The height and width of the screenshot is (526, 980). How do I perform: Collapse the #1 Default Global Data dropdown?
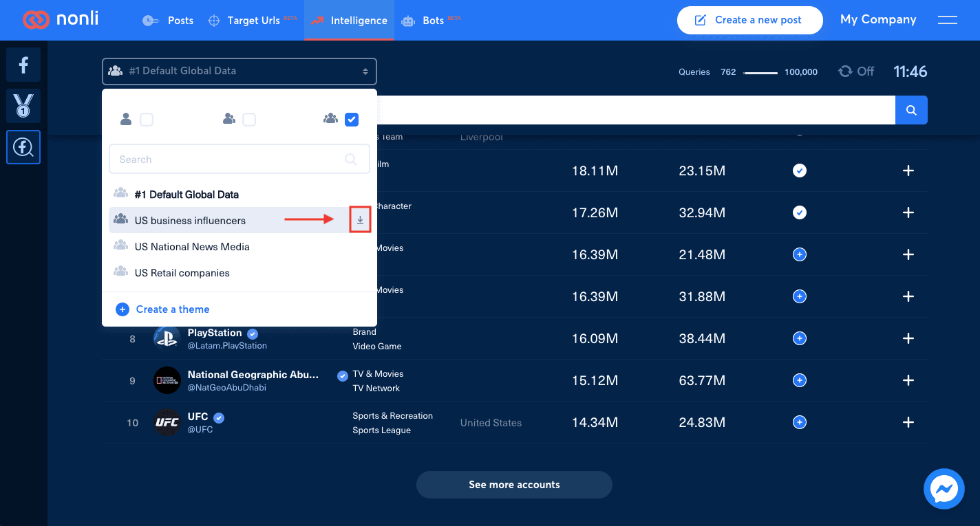(239, 71)
